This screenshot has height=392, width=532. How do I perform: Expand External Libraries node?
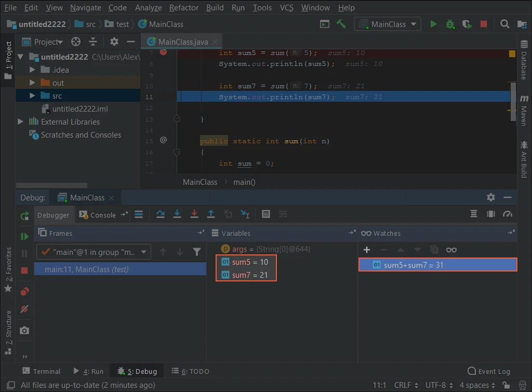coord(20,121)
